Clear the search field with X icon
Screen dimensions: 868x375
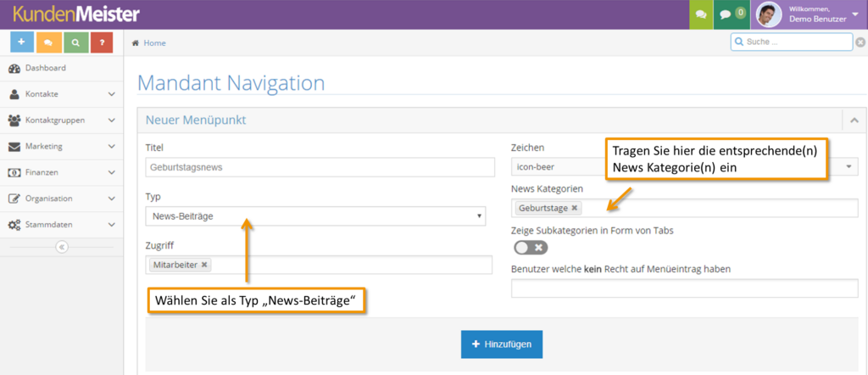point(860,42)
